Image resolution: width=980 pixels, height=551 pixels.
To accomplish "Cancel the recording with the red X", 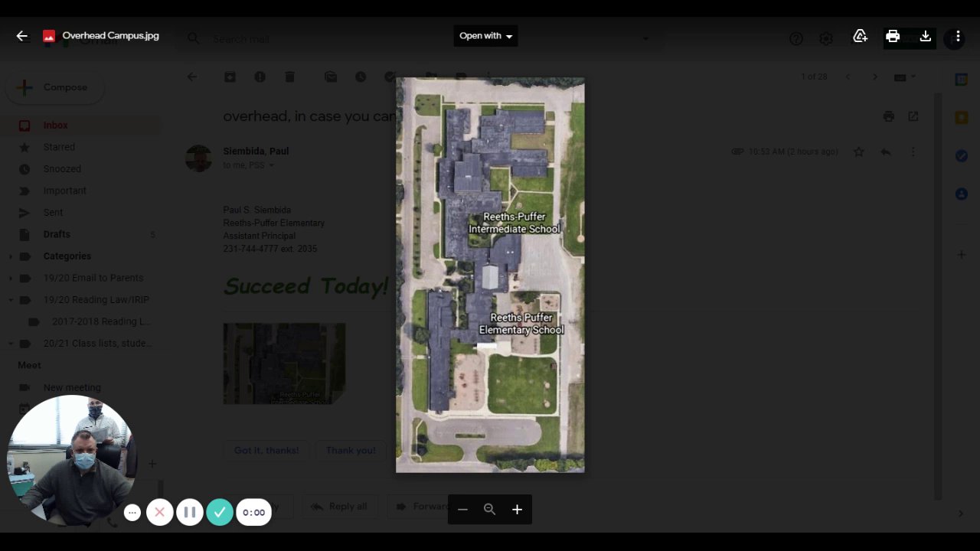I will 159,512.
